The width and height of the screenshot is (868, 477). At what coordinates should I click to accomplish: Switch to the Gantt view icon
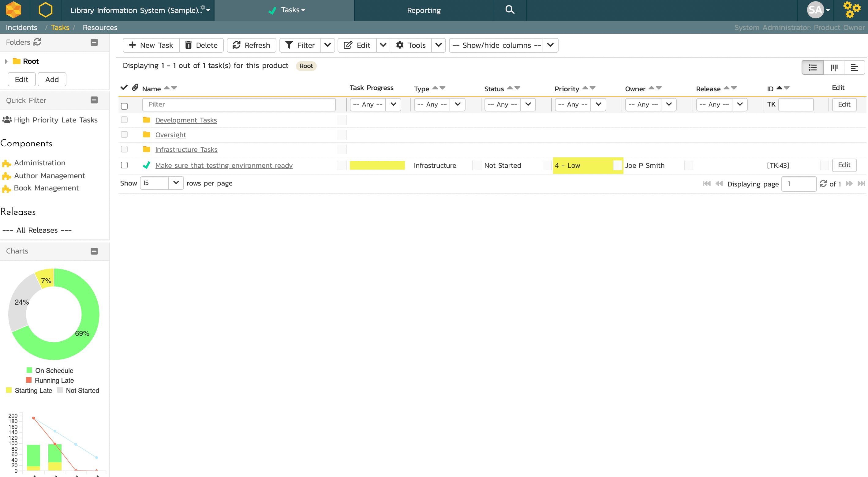pyautogui.click(x=854, y=67)
